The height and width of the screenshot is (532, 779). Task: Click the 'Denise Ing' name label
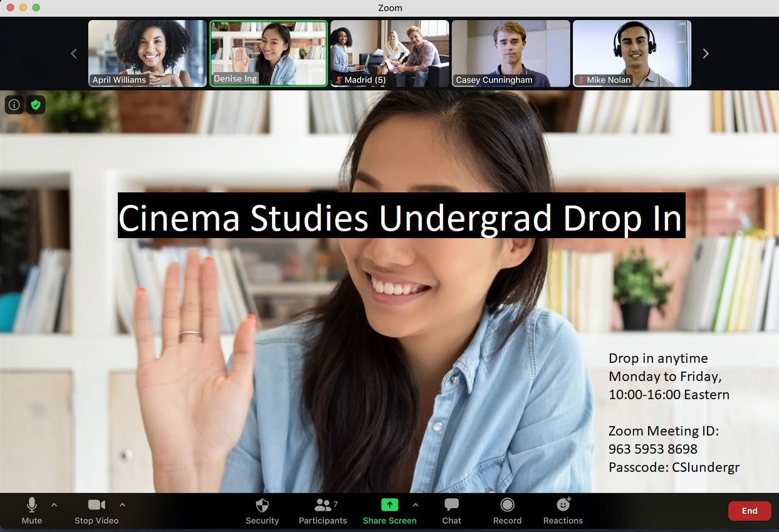click(x=235, y=79)
